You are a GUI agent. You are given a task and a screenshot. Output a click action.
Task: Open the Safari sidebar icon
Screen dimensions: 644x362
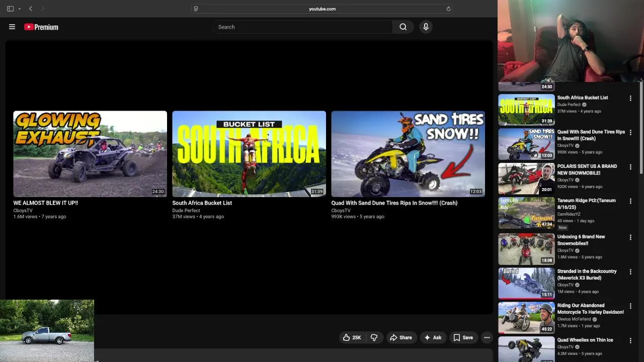click(x=10, y=9)
